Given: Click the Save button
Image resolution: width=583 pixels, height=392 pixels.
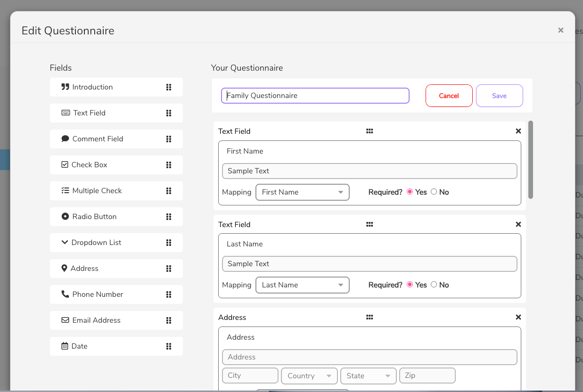Looking at the screenshot, I should (x=500, y=96).
